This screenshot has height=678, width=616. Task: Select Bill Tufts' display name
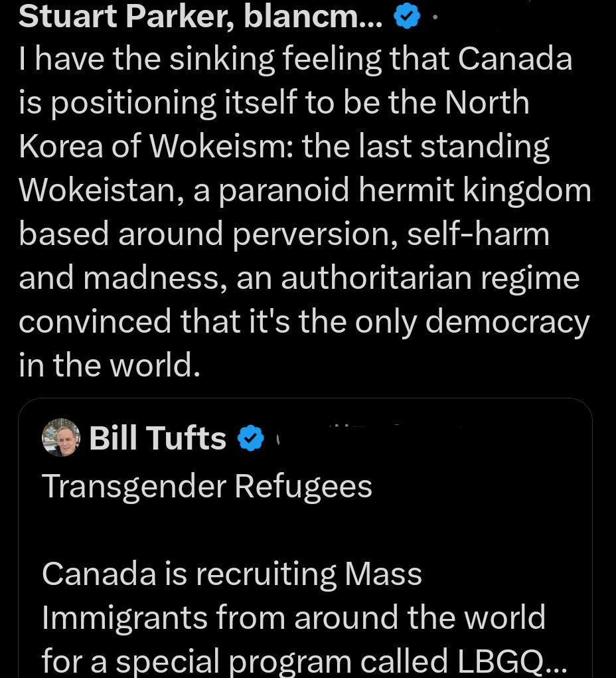157,438
